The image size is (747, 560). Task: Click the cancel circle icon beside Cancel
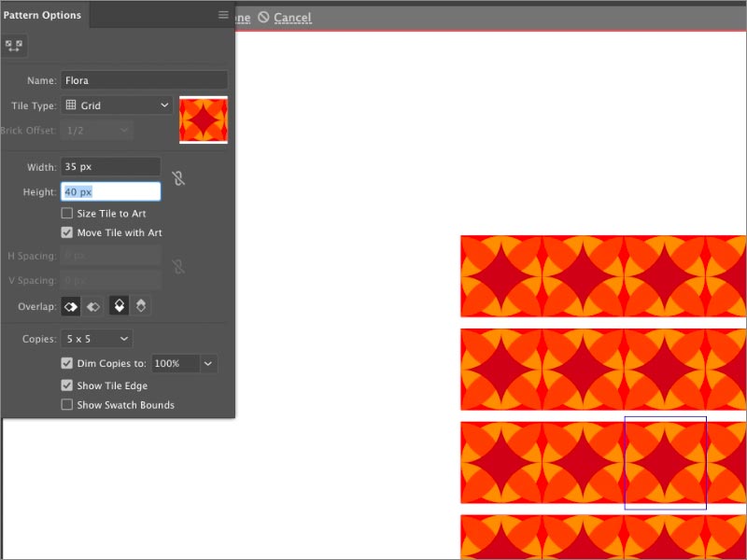(x=264, y=18)
